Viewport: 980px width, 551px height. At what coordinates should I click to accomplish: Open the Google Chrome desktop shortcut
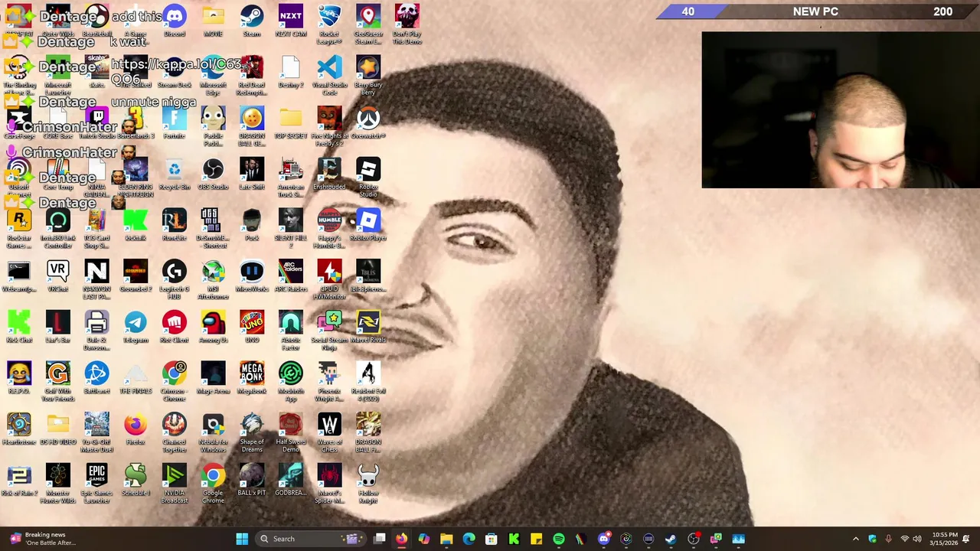click(x=213, y=484)
